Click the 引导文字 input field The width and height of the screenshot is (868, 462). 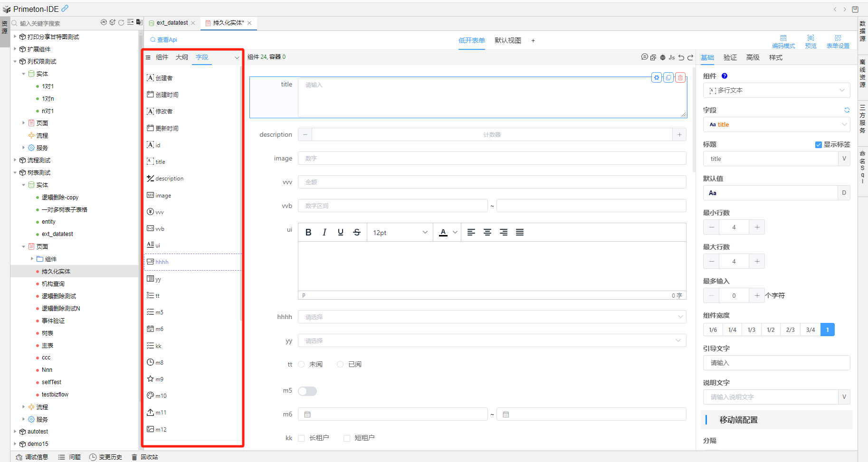[x=776, y=363]
